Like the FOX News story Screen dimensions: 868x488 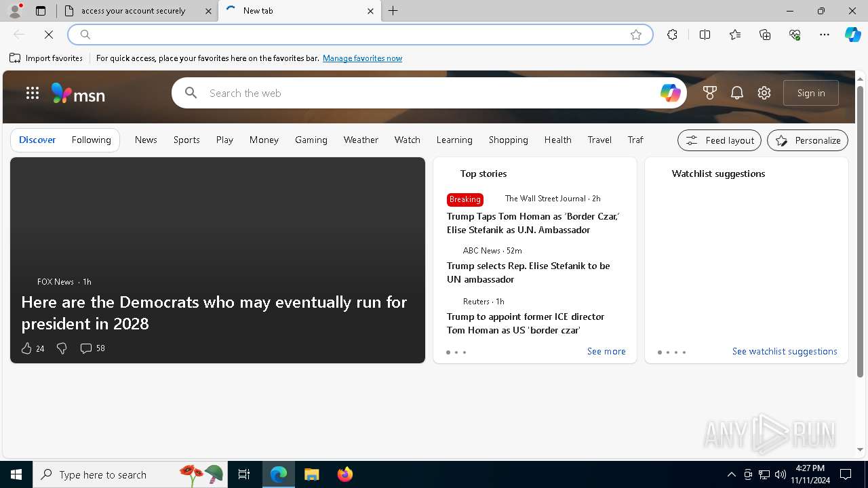(26, 348)
